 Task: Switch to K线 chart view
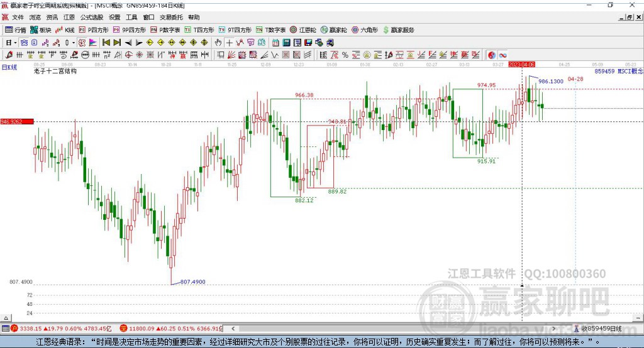(65, 30)
